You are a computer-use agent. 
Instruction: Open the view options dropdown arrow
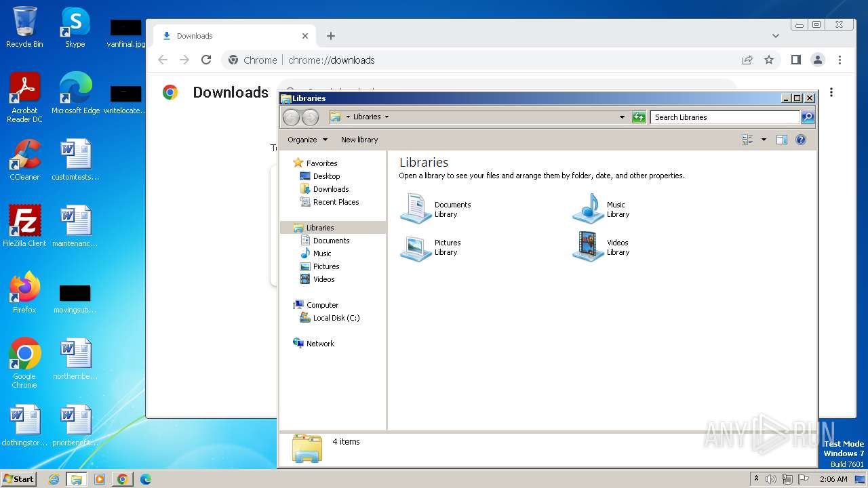pos(764,140)
